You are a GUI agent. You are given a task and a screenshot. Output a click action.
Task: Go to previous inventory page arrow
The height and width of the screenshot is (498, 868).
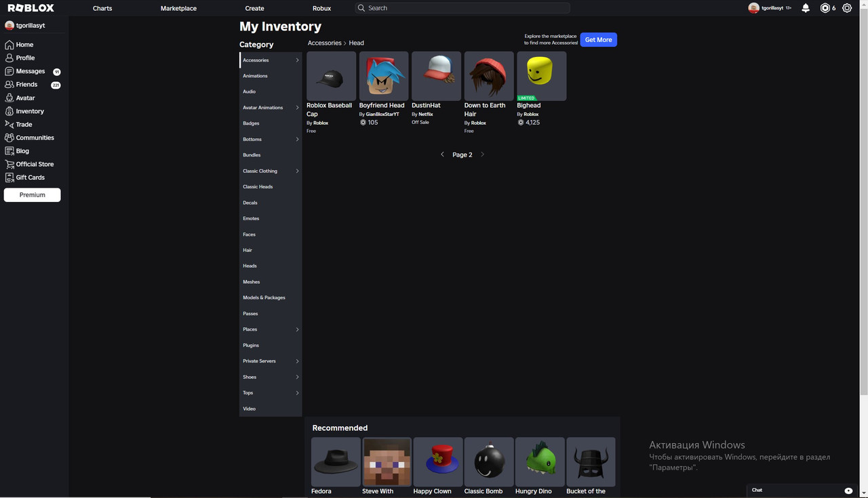click(442, 154)
